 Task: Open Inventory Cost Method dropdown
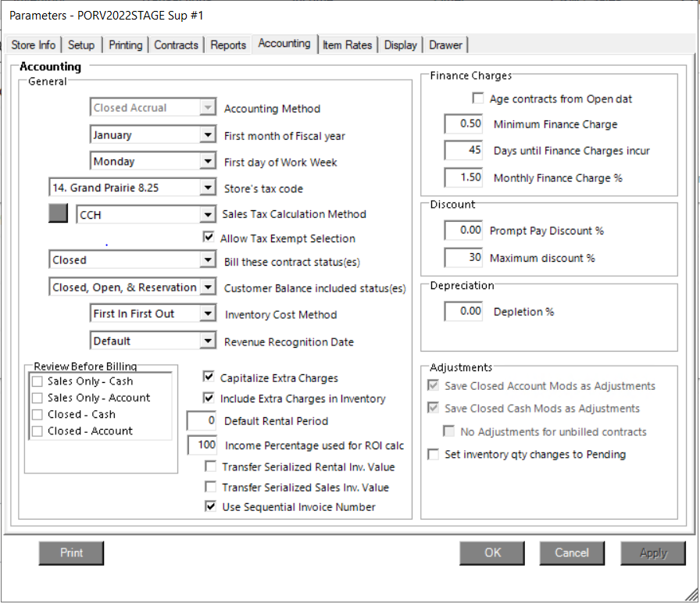(207, 314)
